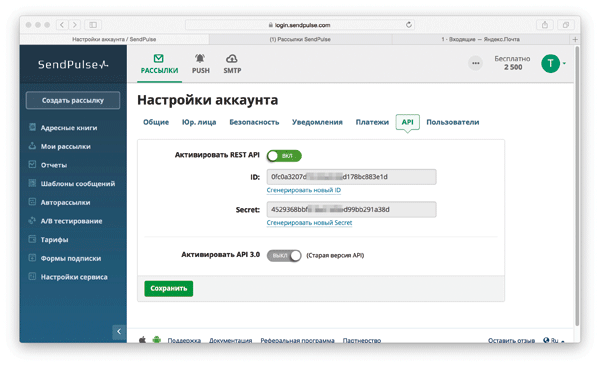Expand the account dropdown arrow beside avatar

564,63
